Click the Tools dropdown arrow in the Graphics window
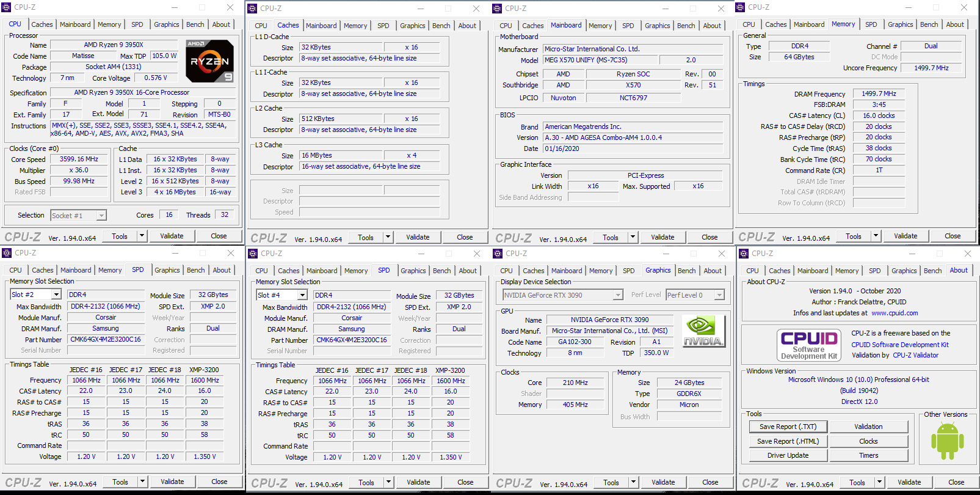 pos(633,482)
